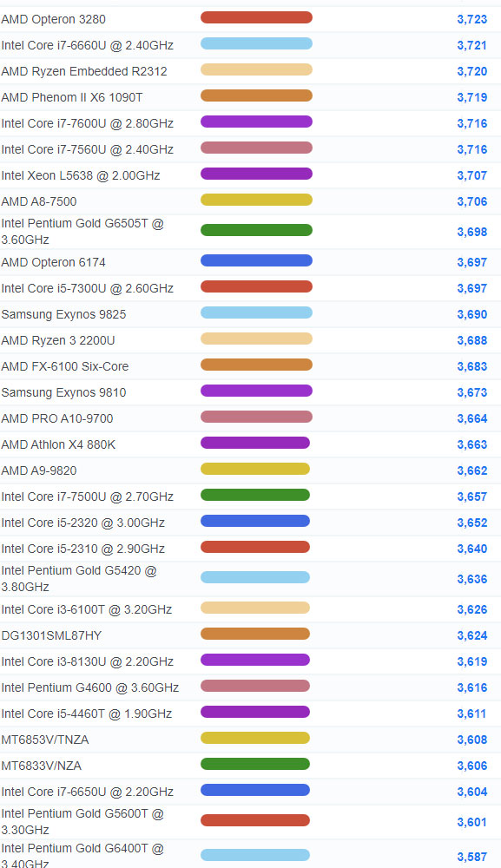The height and width of the screenshot is (868, 501).
Task: Click the blue bar for AMD Opteron 6174
Action: coord(256,260)
